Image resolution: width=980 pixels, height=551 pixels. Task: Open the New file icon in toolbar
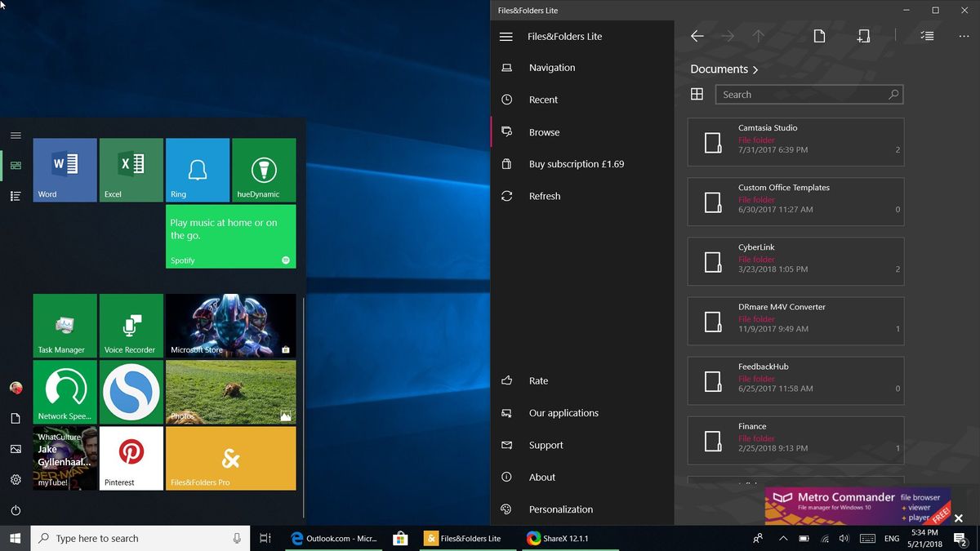click(820, 36)
